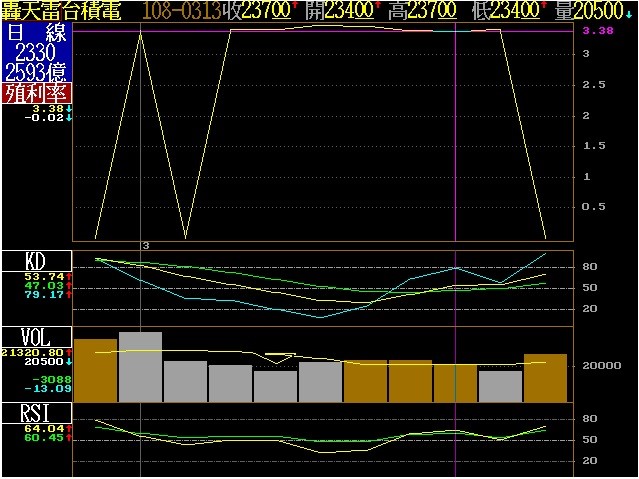The width and height of the screenshot is (639, 479).
Task: Click the red 殖利率 yield label
Action: point(36,92)
